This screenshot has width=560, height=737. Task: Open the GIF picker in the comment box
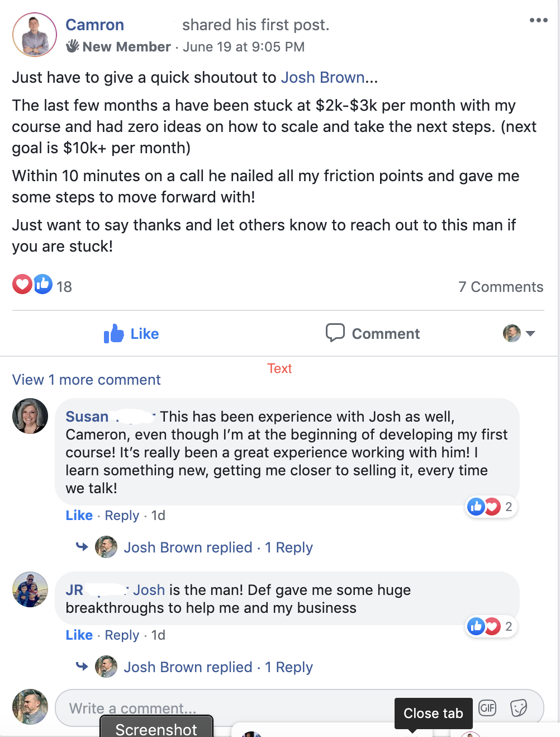click(x=487, y=708)
